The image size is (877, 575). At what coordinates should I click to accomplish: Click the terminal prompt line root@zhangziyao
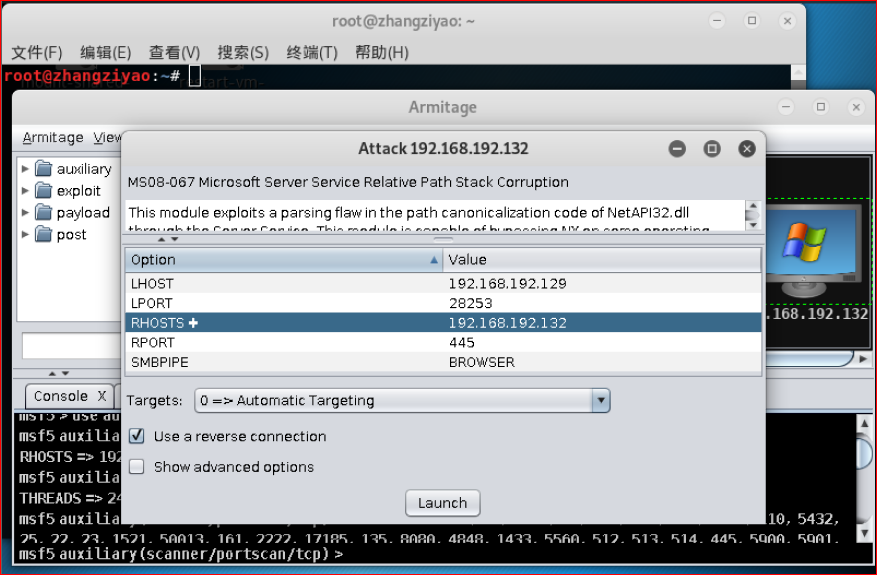click(92, 75)
